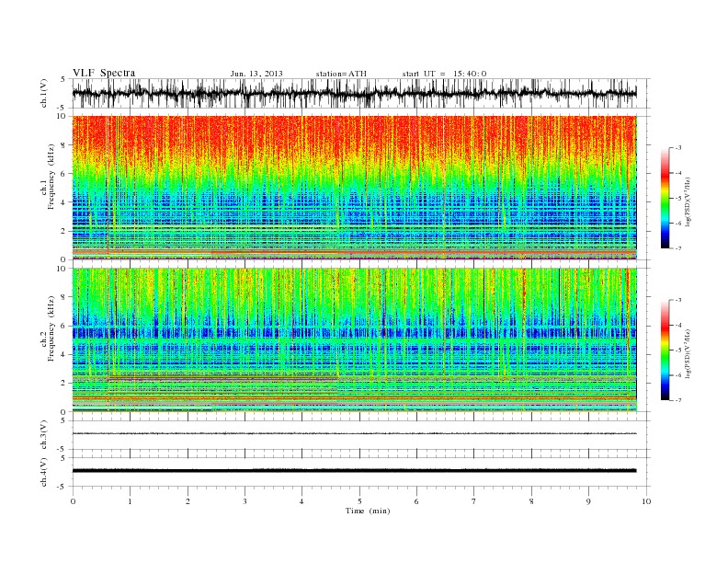Click the "6" kHz tick on ch.2 frequency axis
Viewport: 728px width, 563px height.
[x=63, y=326]
